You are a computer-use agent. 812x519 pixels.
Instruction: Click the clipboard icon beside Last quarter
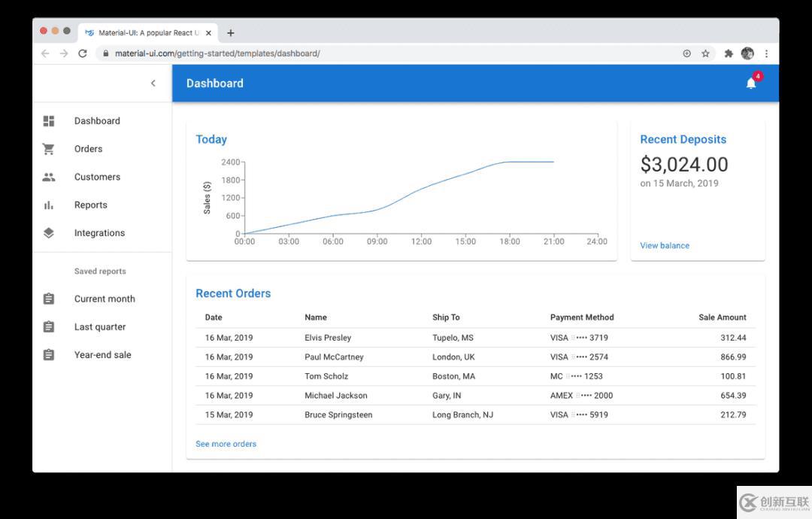click(x=49, y=327)
